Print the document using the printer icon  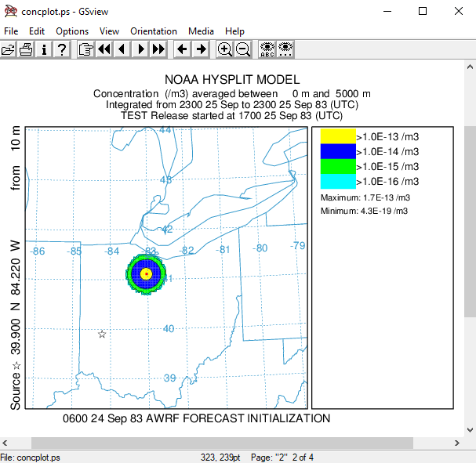pyautogui.click(x=26, y=49)
